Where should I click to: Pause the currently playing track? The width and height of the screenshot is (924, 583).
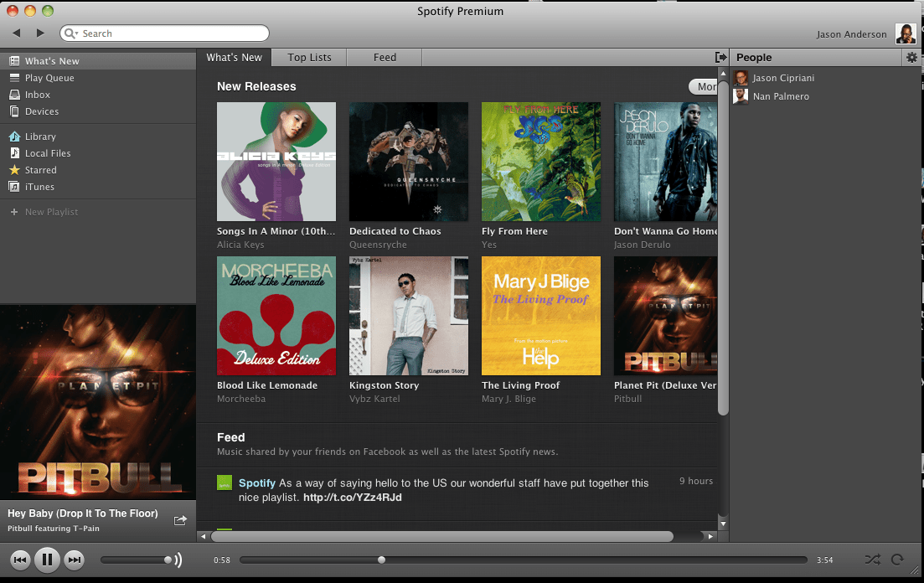click(x=48, y=560)
